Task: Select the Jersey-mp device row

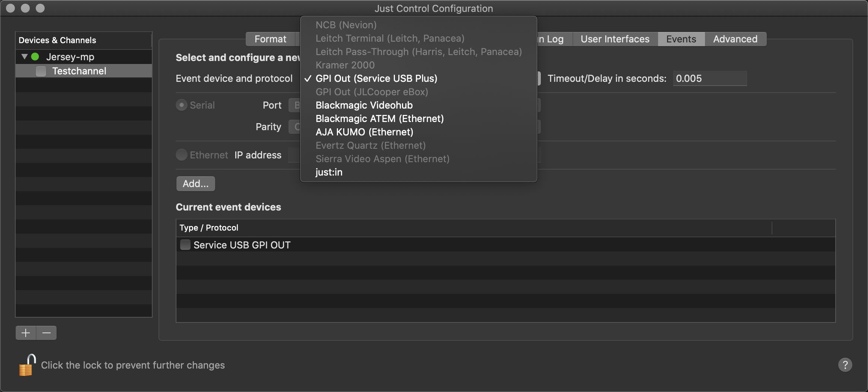Action: [x=84, y=57]
